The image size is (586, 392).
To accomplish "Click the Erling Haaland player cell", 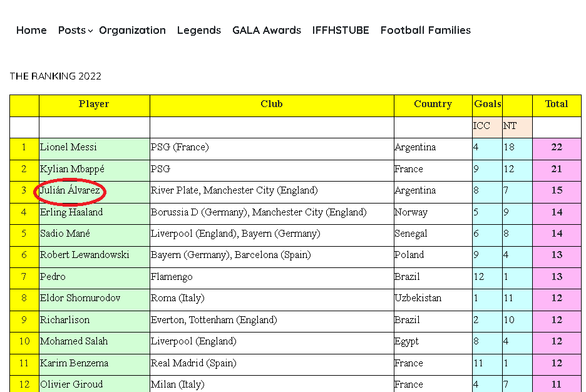I will [94, 214].
